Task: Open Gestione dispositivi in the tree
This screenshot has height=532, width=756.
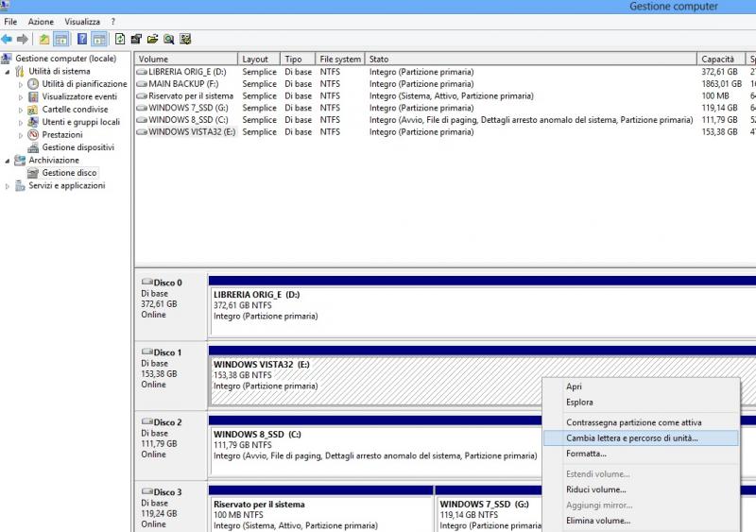Action: [77, 147]
